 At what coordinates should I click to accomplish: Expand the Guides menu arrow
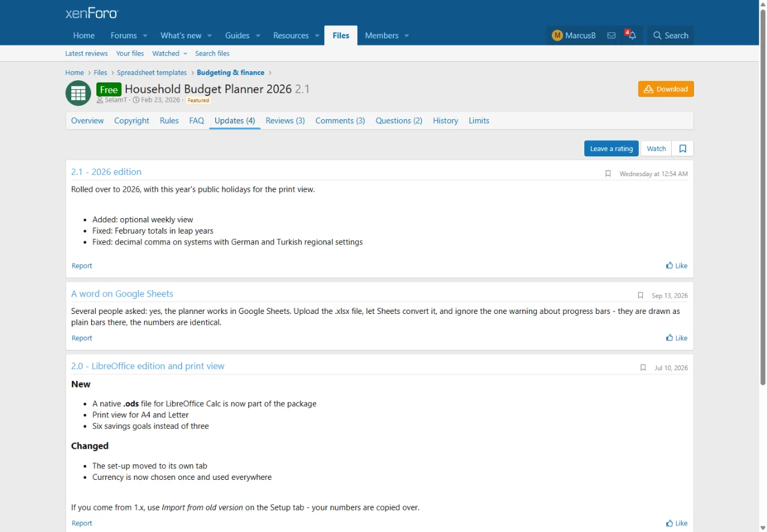click(258, 36)
